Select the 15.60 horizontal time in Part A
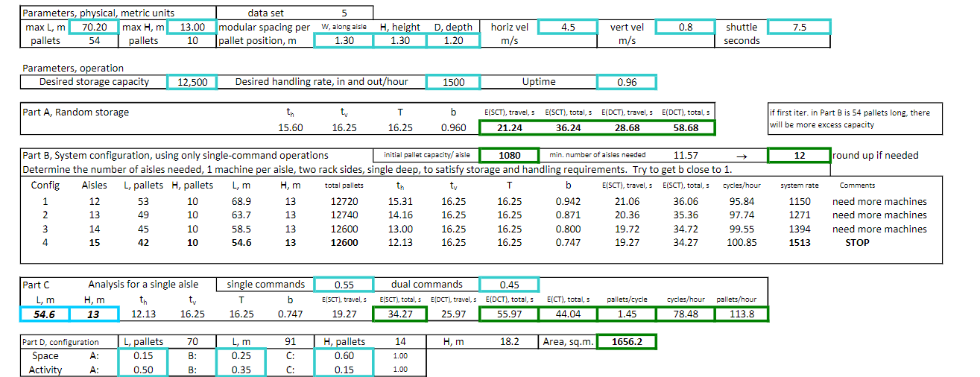The height and width of the screenshot is (377, 980). click(289, 127)
